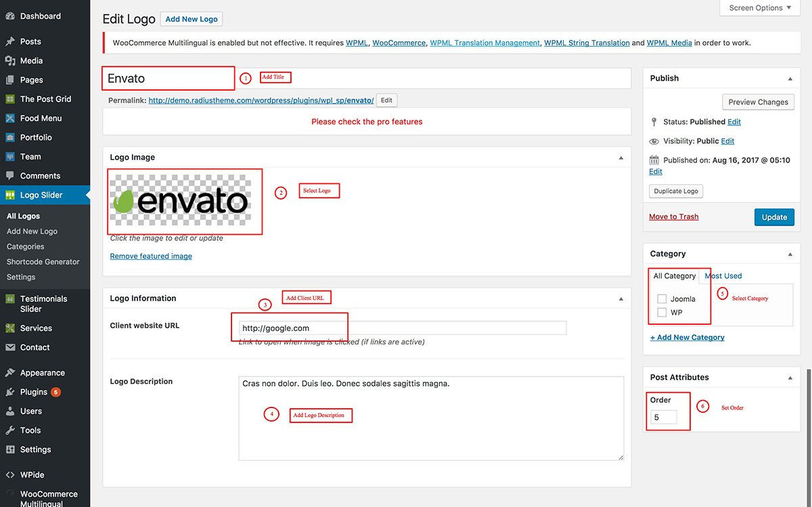
Task: Click the Media icon in sidebar
Action: pos(10,61)
